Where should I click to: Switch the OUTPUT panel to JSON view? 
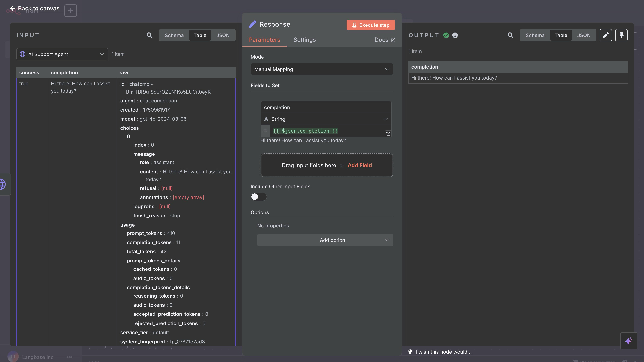point(584,35)
